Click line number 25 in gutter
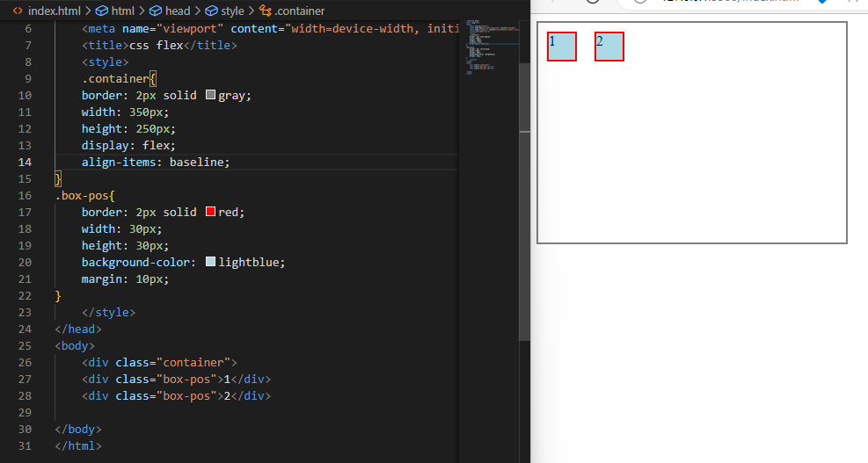 pyautogui.click(x=25, y=346)
